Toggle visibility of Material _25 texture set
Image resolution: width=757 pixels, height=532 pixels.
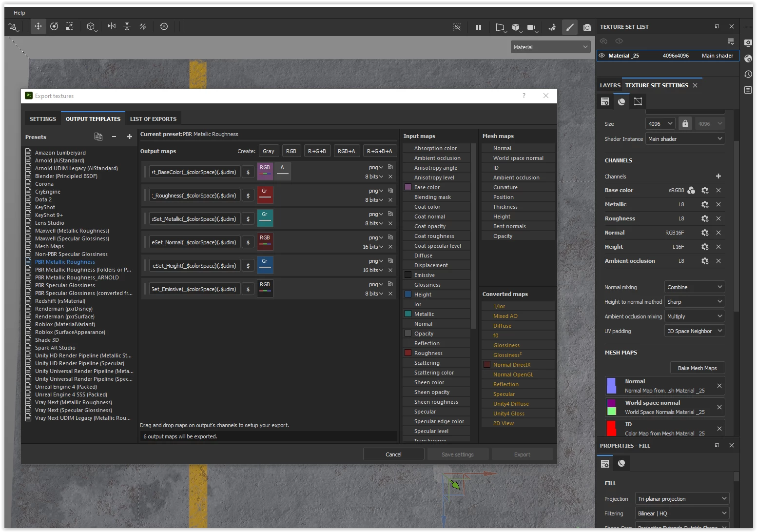[x=602, y=56]
